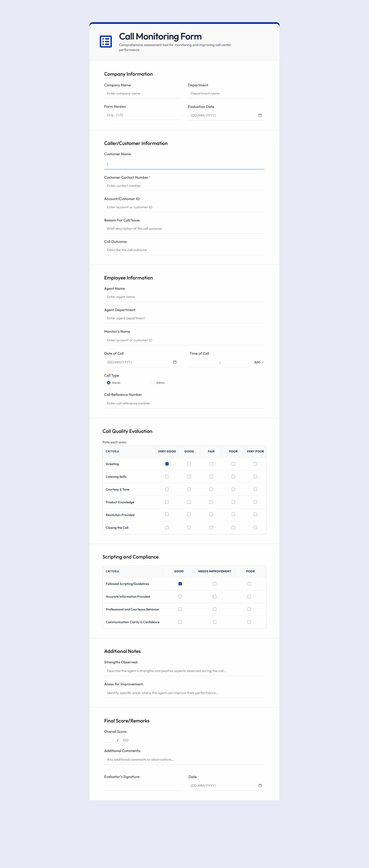Viewport: 369px width, 868px height.
Task: Click the Scripting and Compliance heading
Action: point(130,557)
